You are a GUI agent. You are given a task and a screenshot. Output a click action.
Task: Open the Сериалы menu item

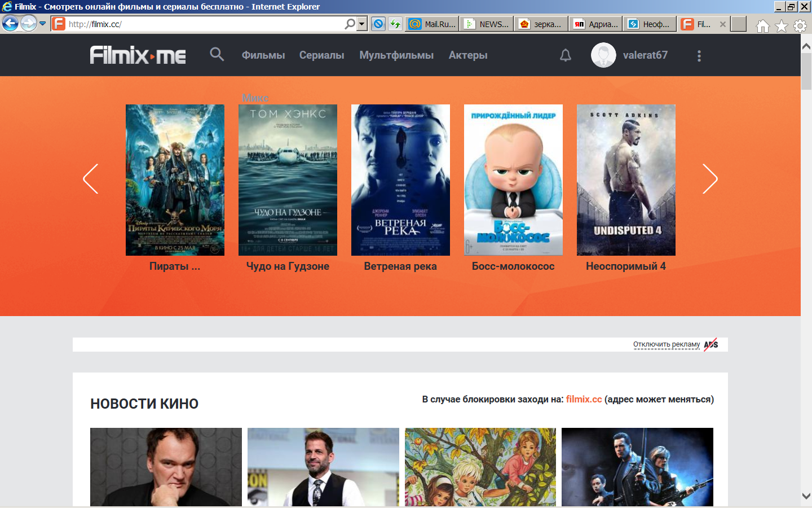tap(321, 55)
